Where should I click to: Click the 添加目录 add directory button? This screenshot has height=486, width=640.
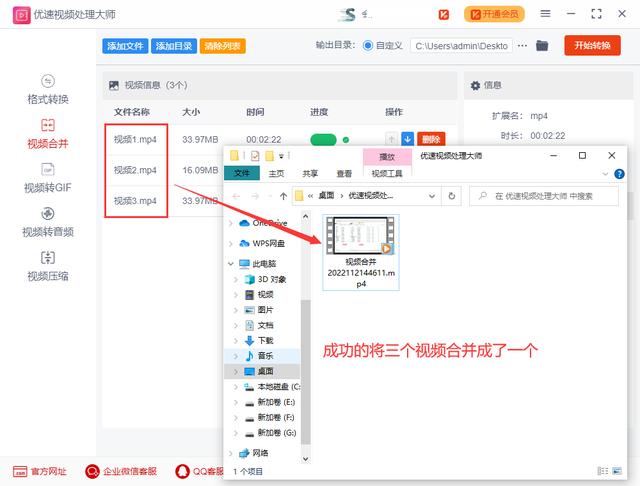[174, 46]
